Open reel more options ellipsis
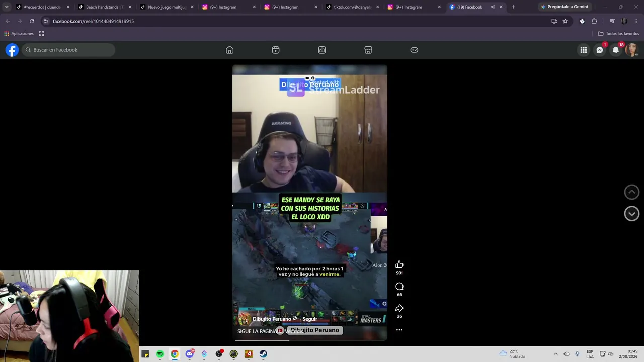The height and width of the screenshot is (362, 644). (x=399, y=330)
